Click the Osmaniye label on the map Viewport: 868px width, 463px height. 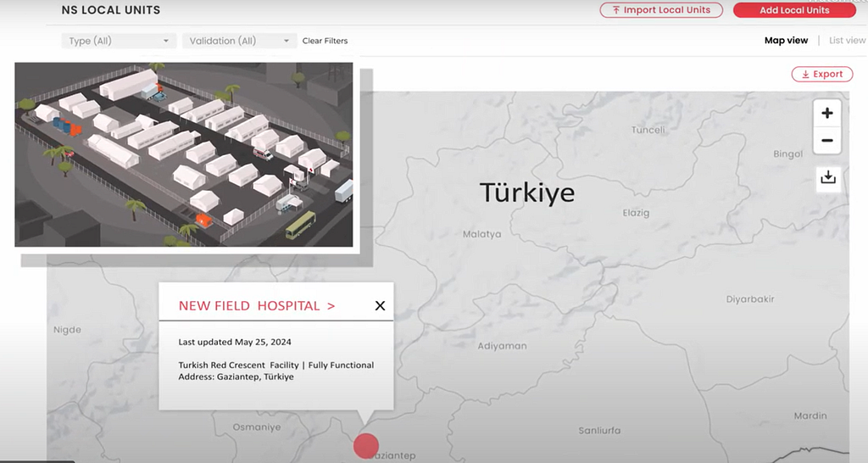[x=256, y=427]
